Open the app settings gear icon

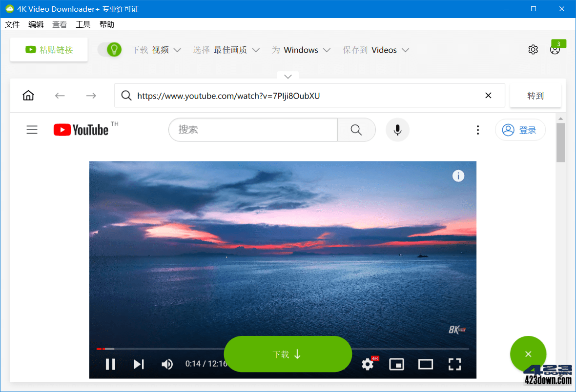[x=533, y=49]
